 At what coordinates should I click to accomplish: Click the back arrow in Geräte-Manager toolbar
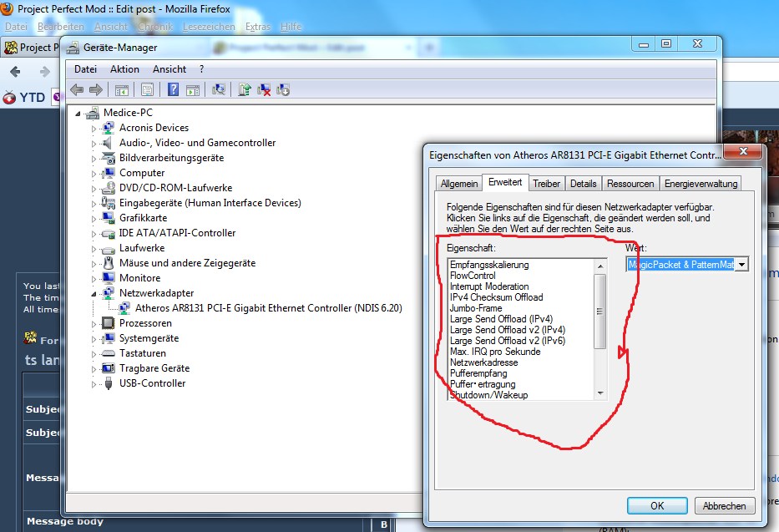[77, 89]
